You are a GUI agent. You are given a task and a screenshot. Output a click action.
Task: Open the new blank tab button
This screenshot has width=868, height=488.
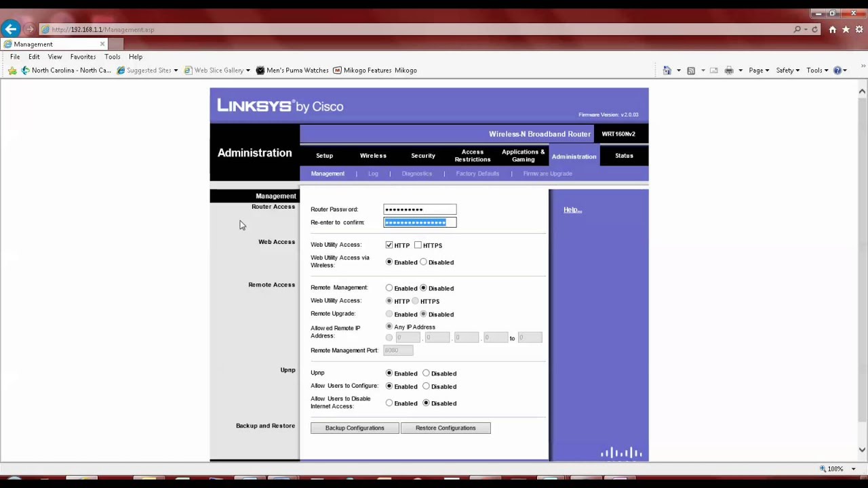tap(116, 44)
